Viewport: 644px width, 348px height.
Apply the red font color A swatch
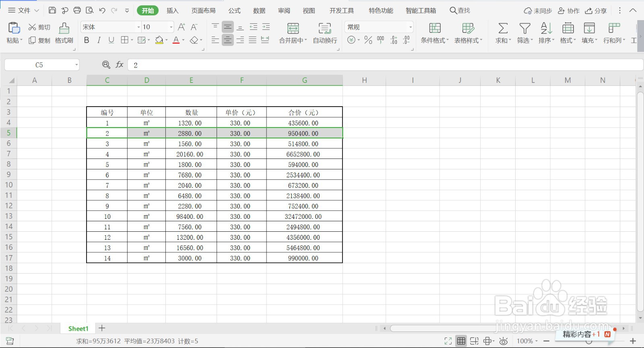coord(176,40)
